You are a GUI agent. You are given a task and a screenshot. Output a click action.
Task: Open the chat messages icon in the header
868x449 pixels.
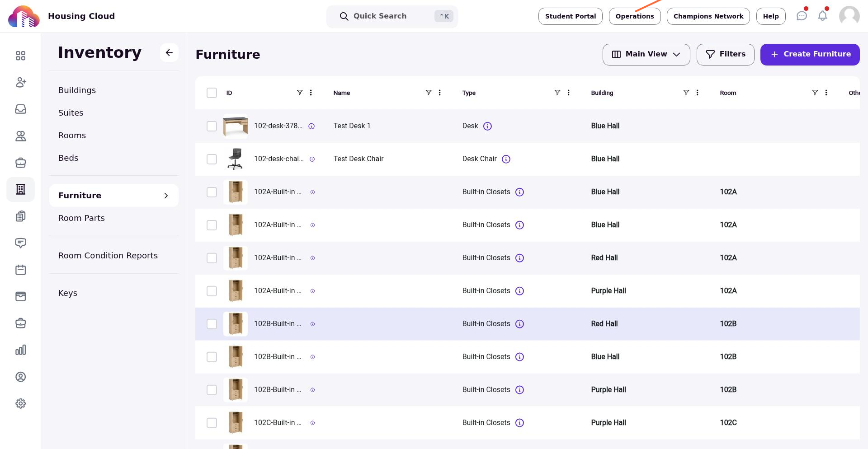pos(802,16)
